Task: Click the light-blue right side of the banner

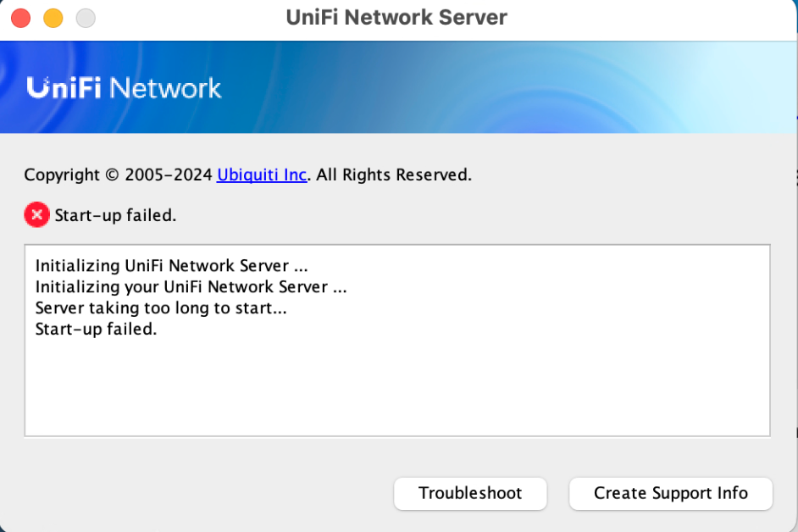Action: (712, 86)
